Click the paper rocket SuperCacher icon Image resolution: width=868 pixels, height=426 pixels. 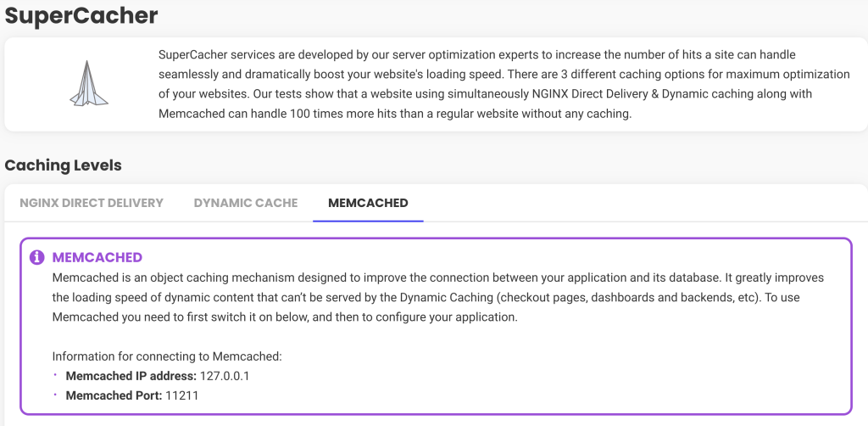[x=88, y=84]
